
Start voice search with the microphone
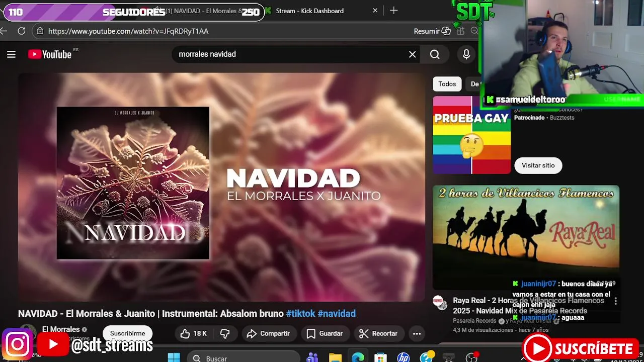[466, 54]
